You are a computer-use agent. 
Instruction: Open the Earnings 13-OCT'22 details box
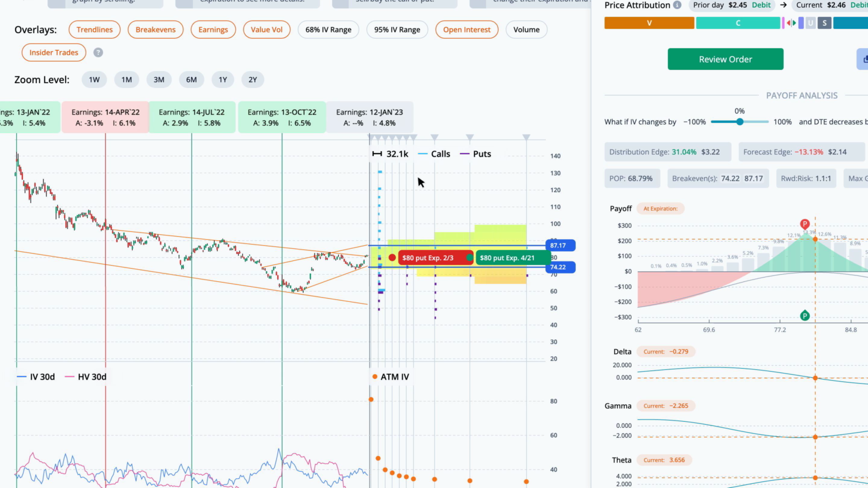tap(281, 117)
